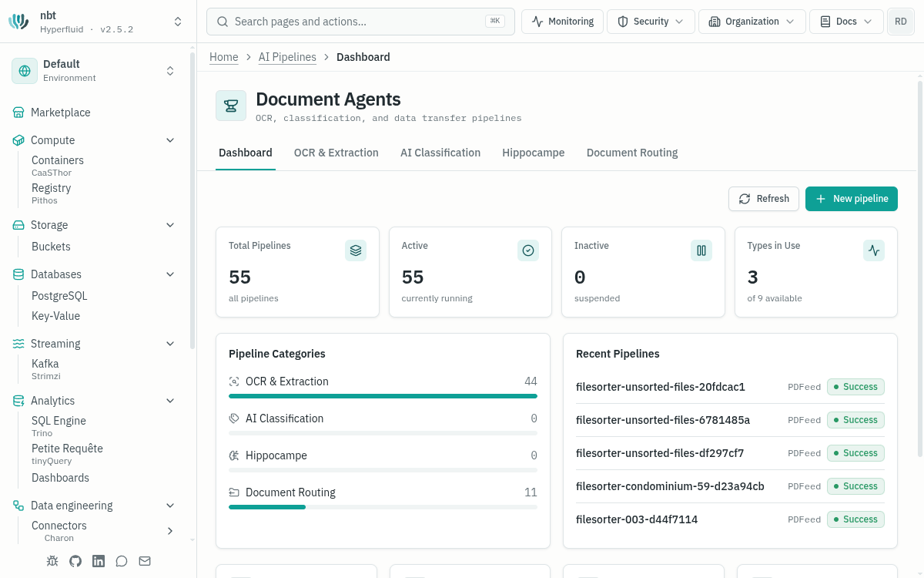Viewport: 924px width, 578px height.
Task: Open the LinkedIn icon in the sidebar footer
Action: tap(99, 561)
